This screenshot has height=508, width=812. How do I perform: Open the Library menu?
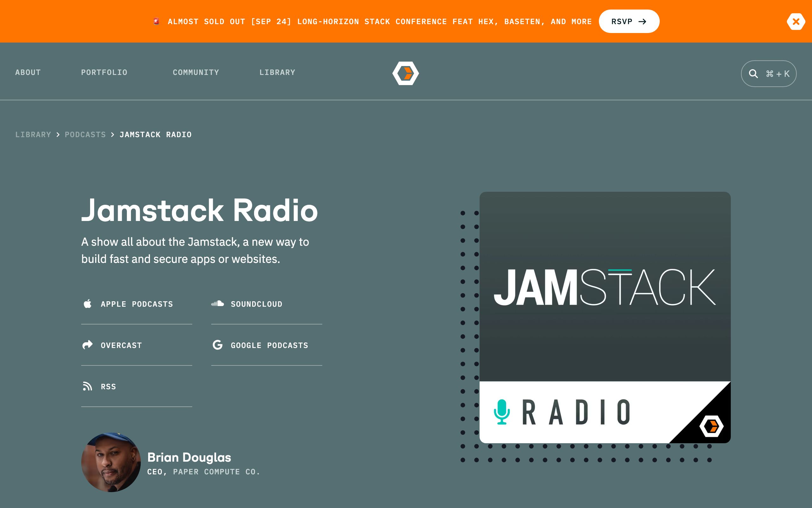[277, 72]
